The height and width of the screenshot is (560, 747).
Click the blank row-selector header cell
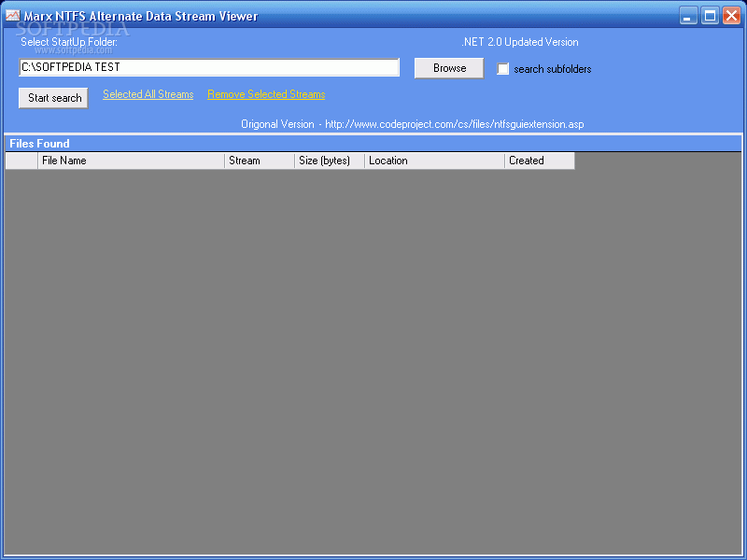tap(21, 161)
